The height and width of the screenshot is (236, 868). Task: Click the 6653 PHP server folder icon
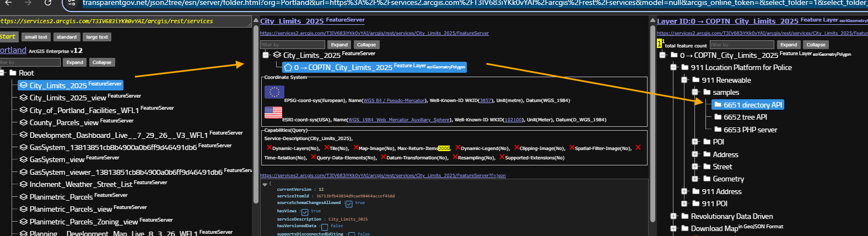point(718,130)
